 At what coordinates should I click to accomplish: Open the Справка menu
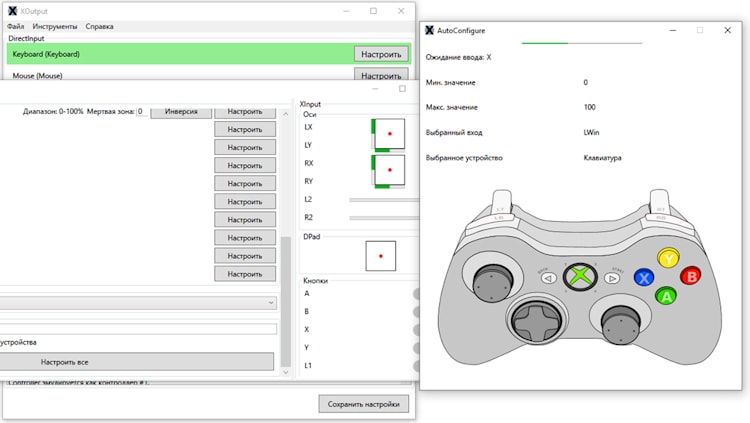tap(99, 26)
